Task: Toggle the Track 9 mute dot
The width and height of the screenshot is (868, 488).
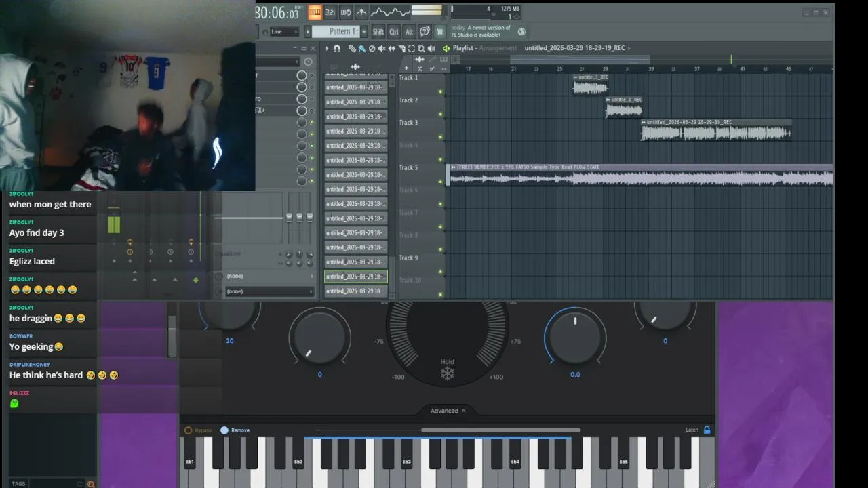Action: [441, 272]
